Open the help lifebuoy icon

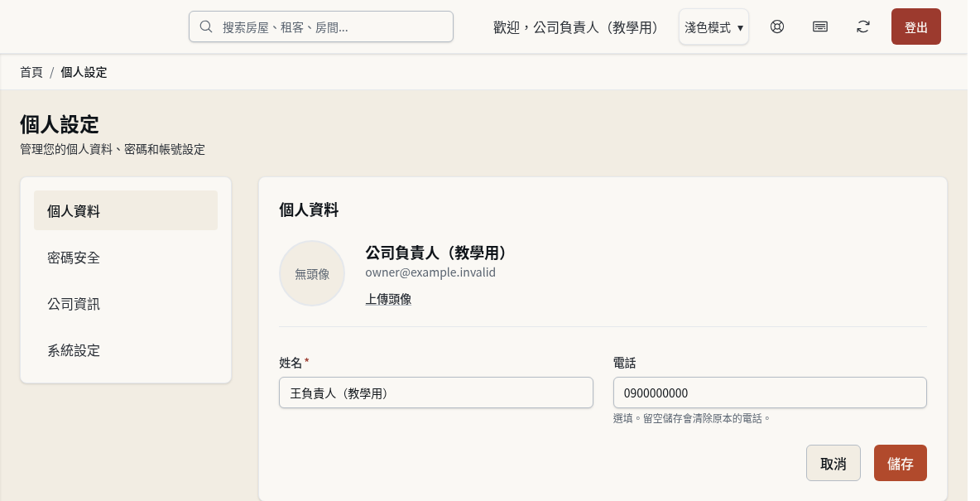tap(777, 26)
